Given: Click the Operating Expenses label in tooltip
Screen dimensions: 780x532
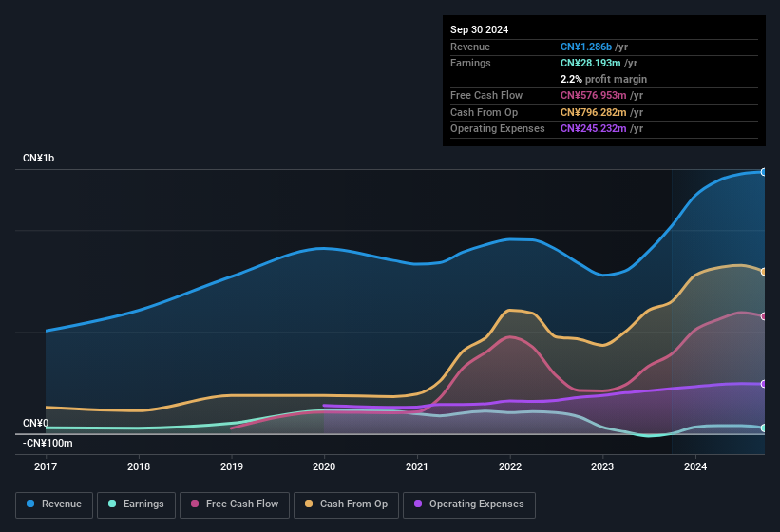Looking at the screenshot, I should pyautogui.click(x=498, y=129).
